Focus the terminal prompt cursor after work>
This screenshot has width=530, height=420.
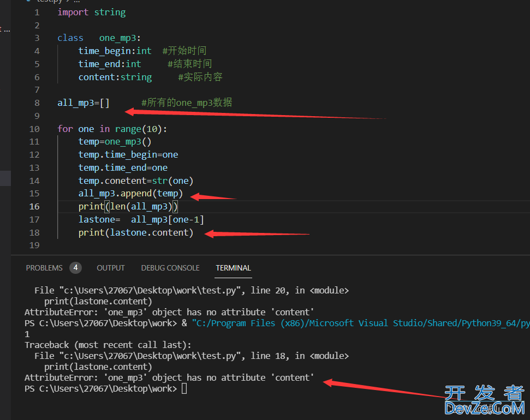184,388
